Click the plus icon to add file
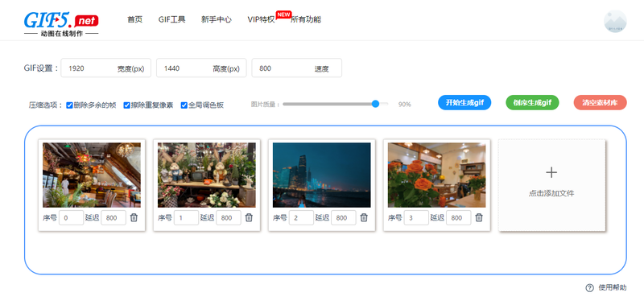The image size is (644, 305). click(551, 172)
